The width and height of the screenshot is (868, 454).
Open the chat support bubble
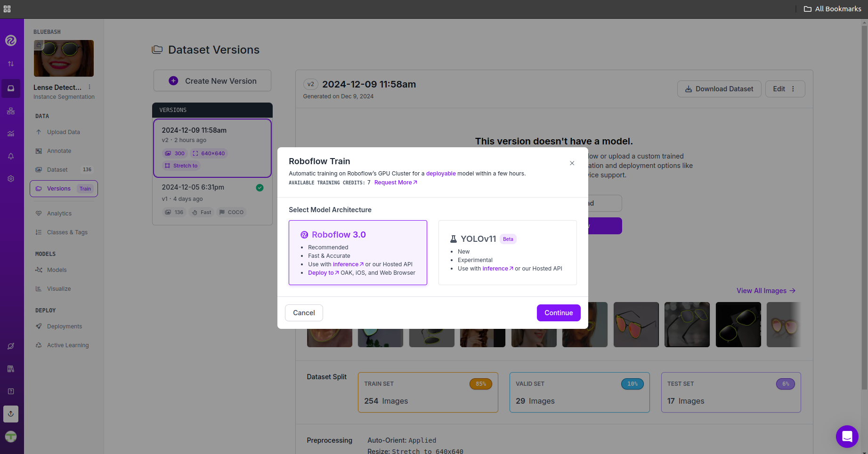(x=847, y=436)
